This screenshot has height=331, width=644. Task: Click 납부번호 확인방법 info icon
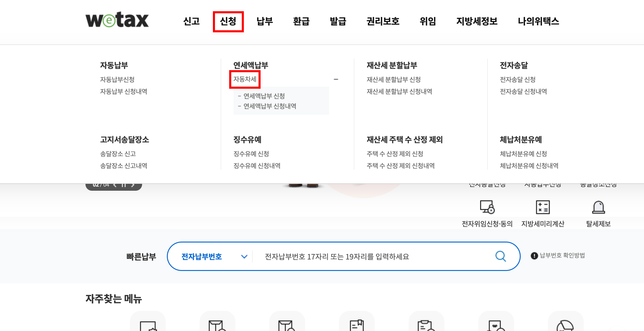(534, 256)
